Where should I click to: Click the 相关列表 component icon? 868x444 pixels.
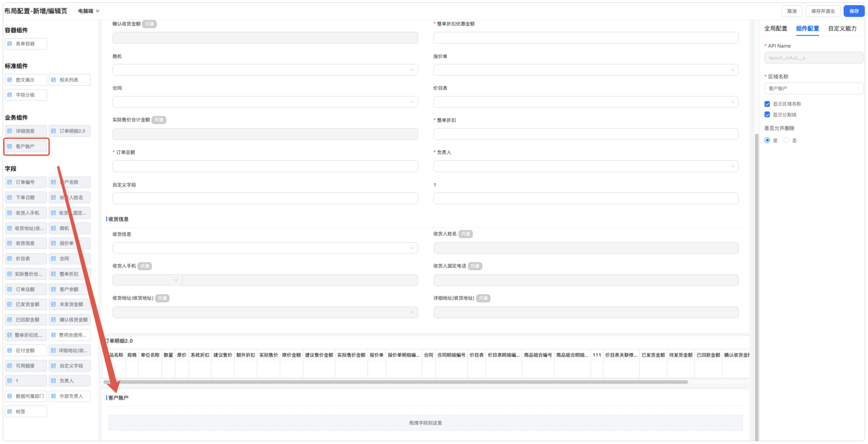coord(54,80)
